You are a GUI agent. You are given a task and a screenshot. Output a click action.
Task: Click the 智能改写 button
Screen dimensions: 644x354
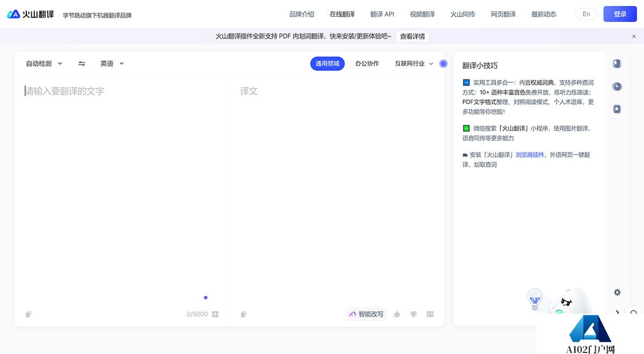367,314
